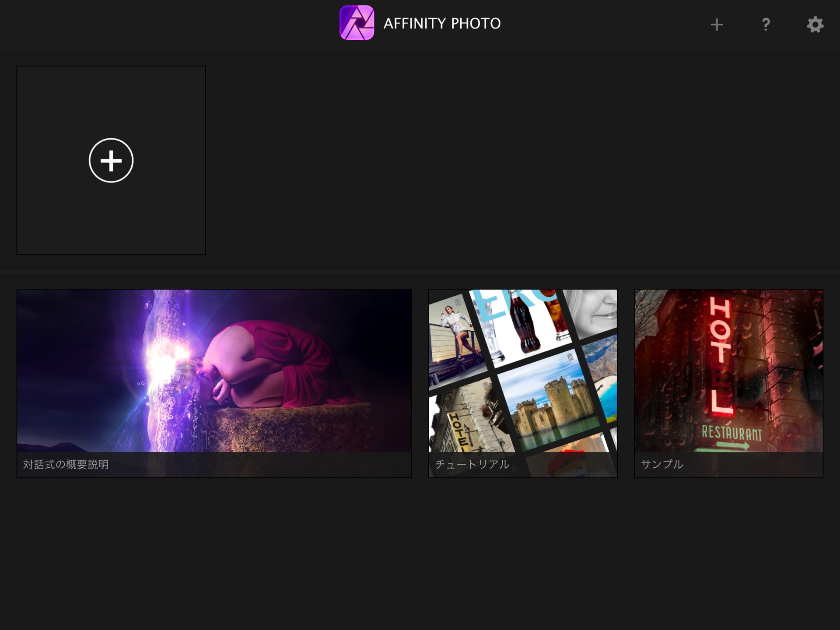The height and width of the screenshot is (630, 840).
Task: Open settings with the gear icon
Action: (x=815, y=24)
